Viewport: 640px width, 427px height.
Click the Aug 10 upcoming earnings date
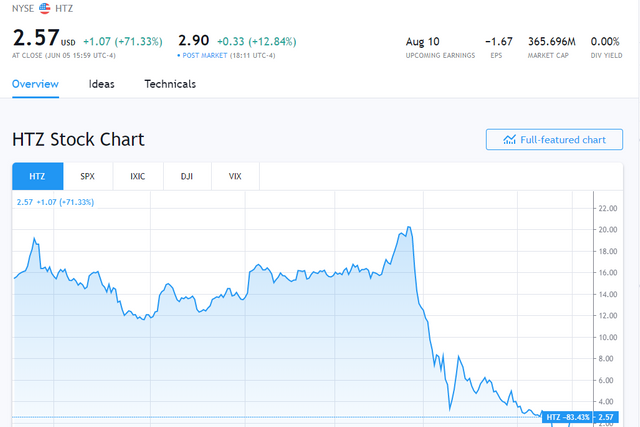(x=423, y=41)
